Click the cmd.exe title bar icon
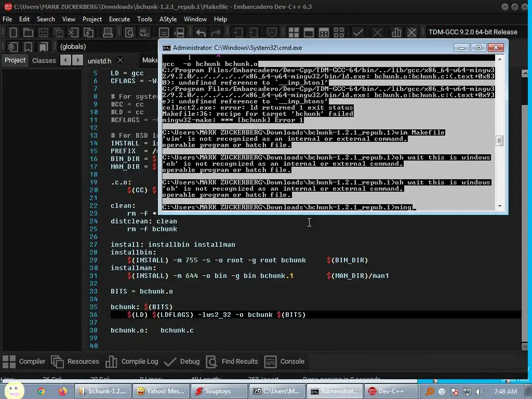Image resolution: width=532 pixels, height=399 pixels. pos(166,48)
